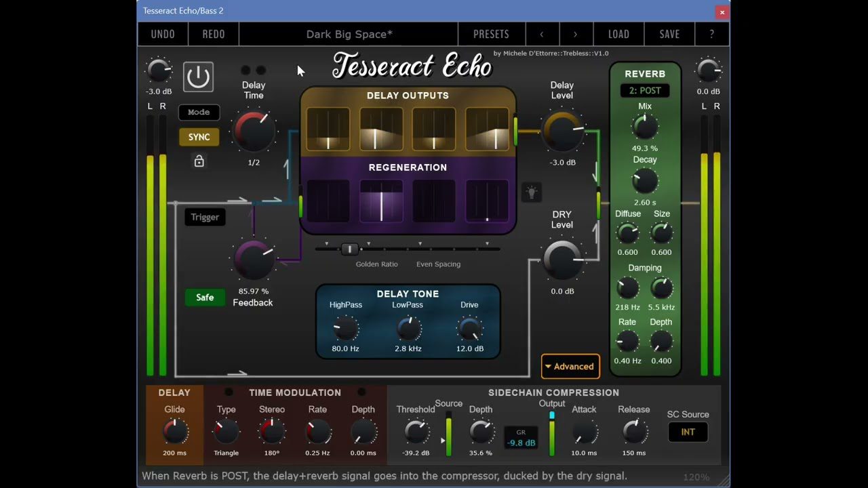Expand the Advanced section
Viewport: 868px width, 488px height.
pos(570,367)
